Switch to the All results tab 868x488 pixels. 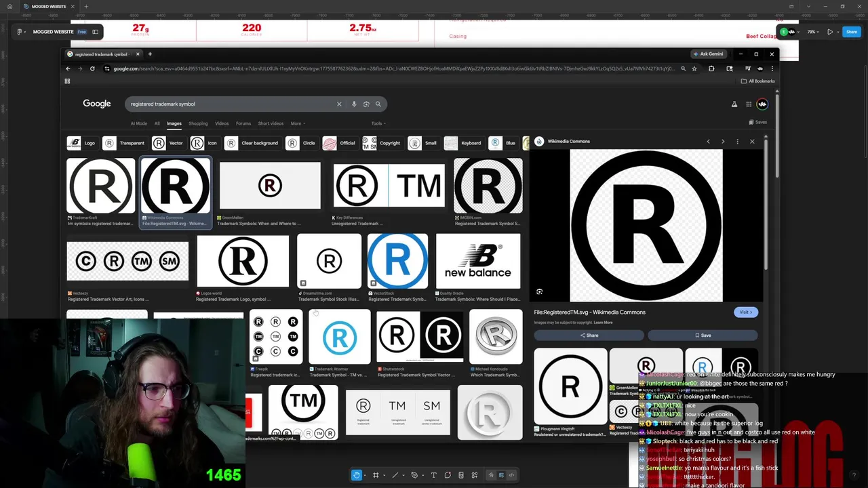point(157,123)
